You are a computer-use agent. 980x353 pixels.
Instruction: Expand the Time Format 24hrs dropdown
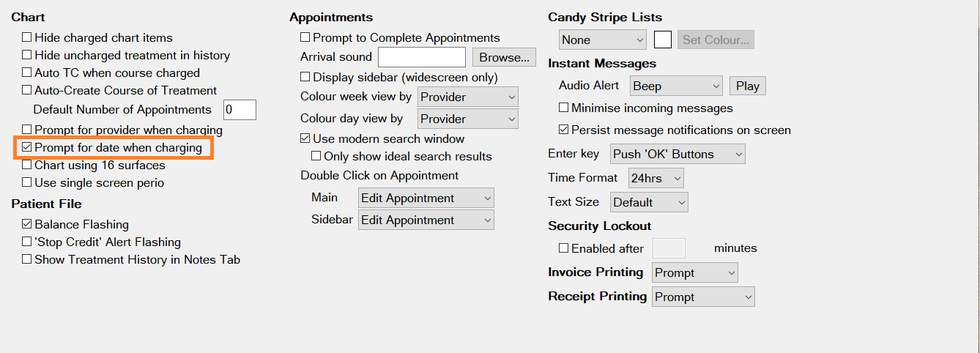656,178
